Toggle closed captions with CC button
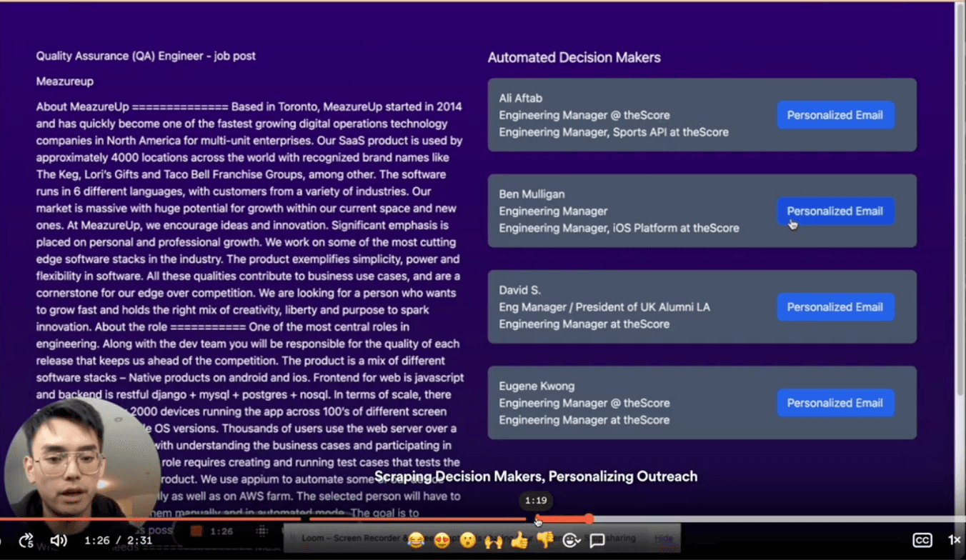The width and height of the screenshot is (966, 560). pos(922,541)
